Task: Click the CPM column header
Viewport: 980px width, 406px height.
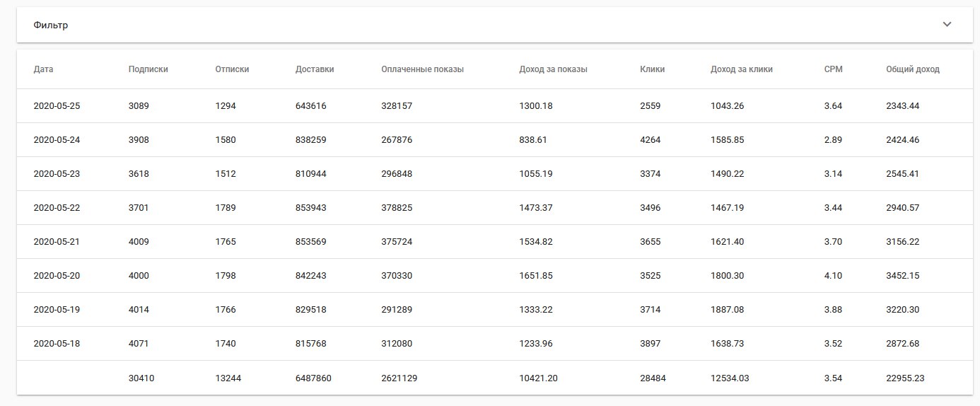Action: (833, 69)
